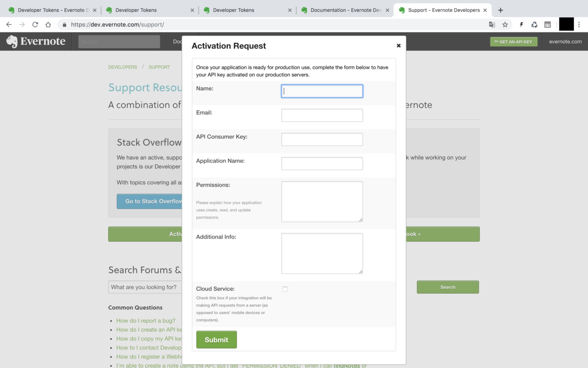Check the Cloud Service checkbox

pyautogui.click(x=285, y=289)
